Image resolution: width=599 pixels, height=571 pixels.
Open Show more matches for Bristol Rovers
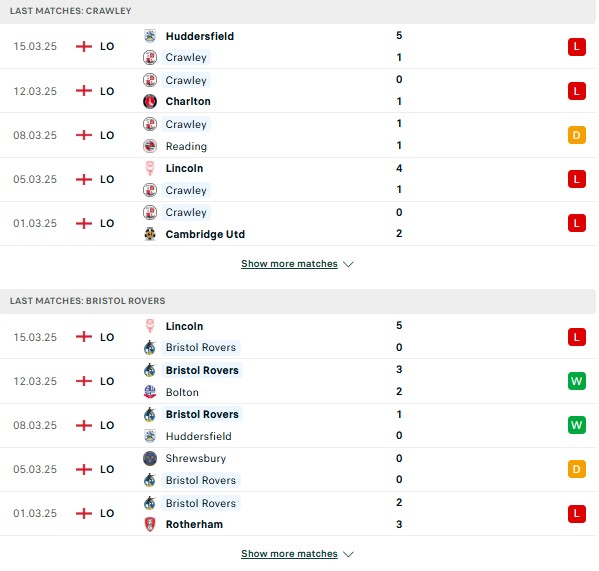(289, 554)
